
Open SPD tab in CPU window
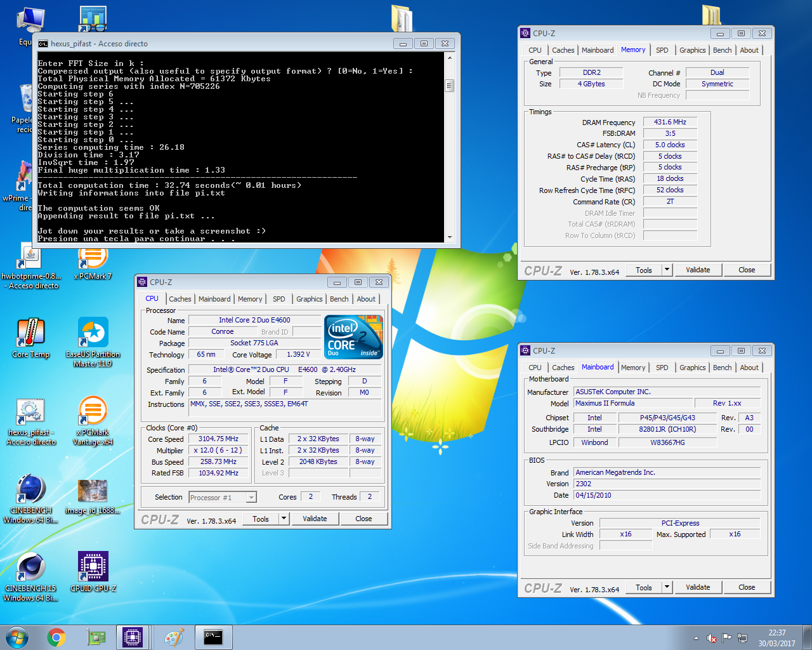278,299
